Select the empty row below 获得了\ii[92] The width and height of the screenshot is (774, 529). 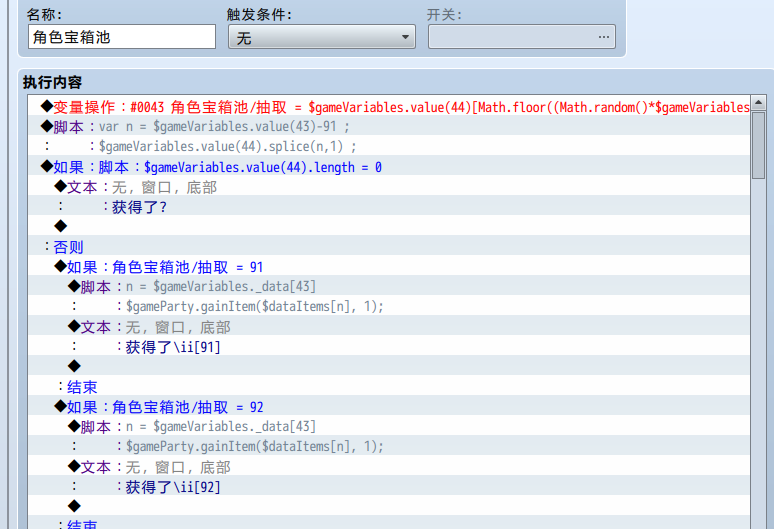coord(389,507)
